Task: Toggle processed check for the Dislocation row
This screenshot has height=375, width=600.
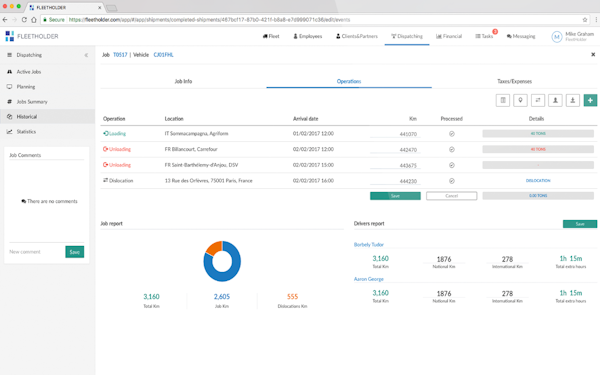Action: [452, 181]
